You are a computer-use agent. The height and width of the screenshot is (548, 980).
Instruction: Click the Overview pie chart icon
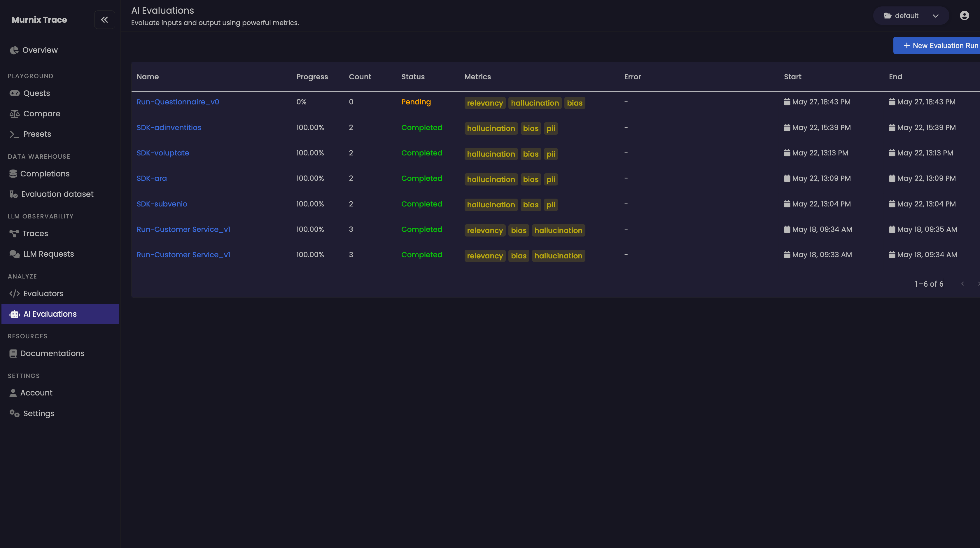(x=14, y=50)
